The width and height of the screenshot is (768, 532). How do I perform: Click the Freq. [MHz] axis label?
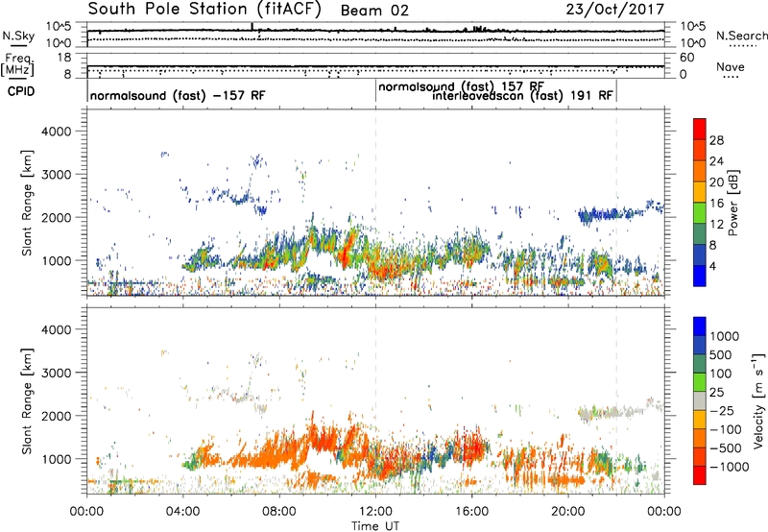17,65
